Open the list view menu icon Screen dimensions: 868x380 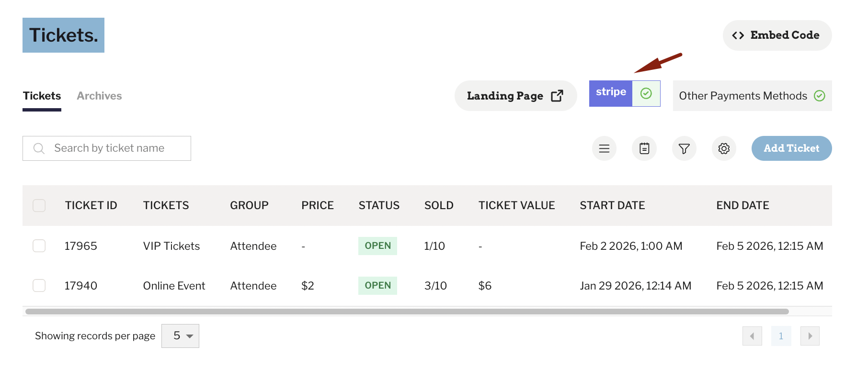604,148
